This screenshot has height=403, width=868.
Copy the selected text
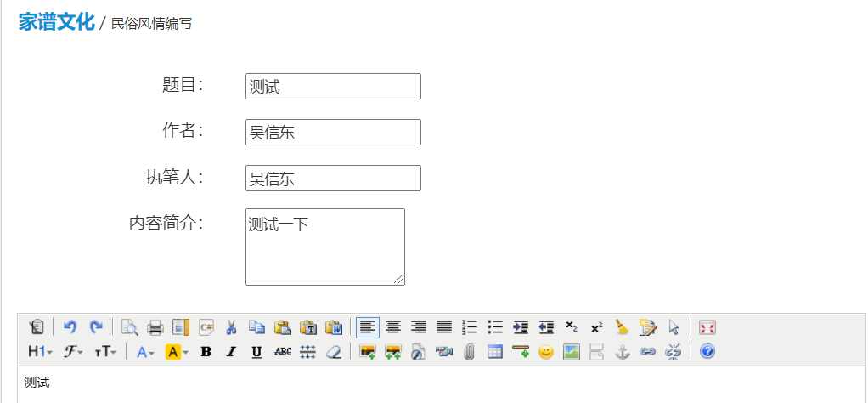tap(256, 327)
